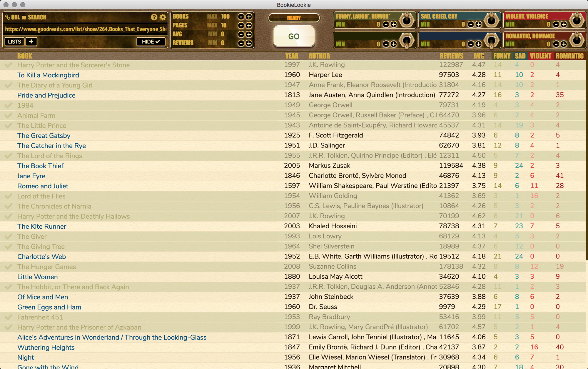Sort by the REVIEWS column header
Screen dimensions: 588x369
click(451, 56)
